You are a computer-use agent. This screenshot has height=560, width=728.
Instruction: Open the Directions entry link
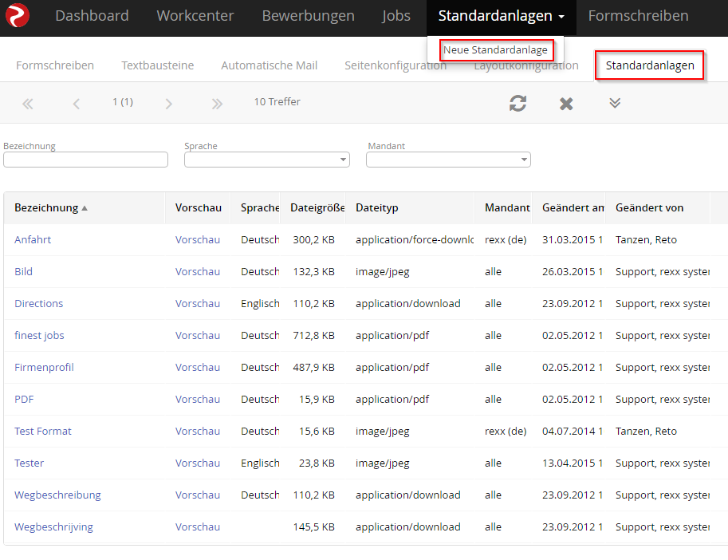[x=38, y=304]
